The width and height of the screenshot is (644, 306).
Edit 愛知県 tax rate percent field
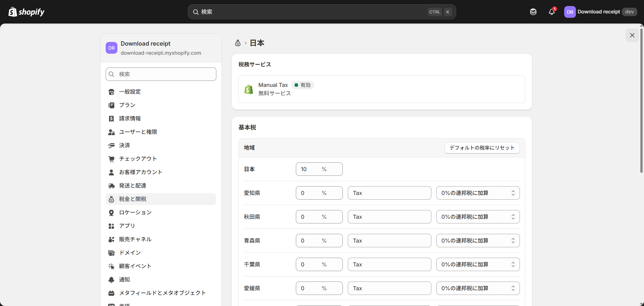(x=319, y=193)
